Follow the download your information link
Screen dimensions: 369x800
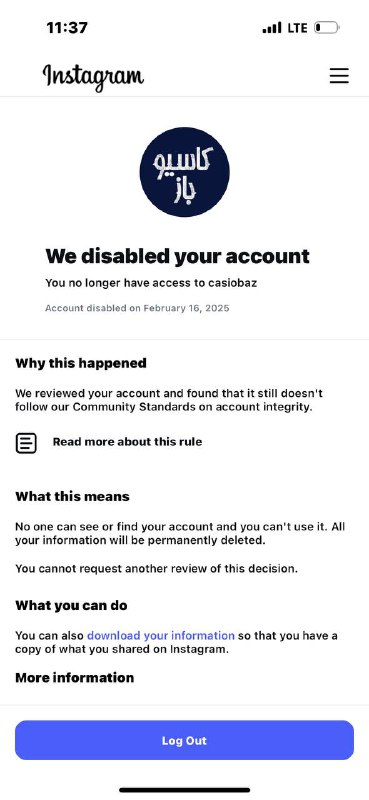pyautogui.click(x=161, y=636)
